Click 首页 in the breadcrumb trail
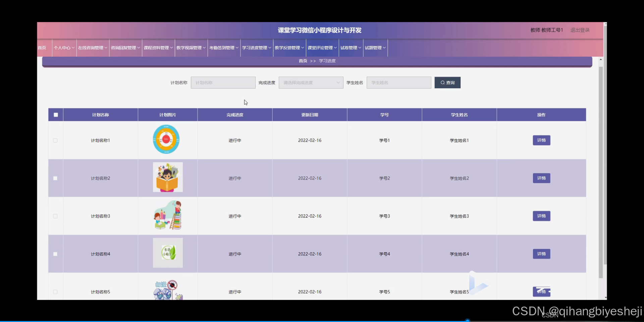The width and height of the screenshot is (644, 322). (302, 61)
